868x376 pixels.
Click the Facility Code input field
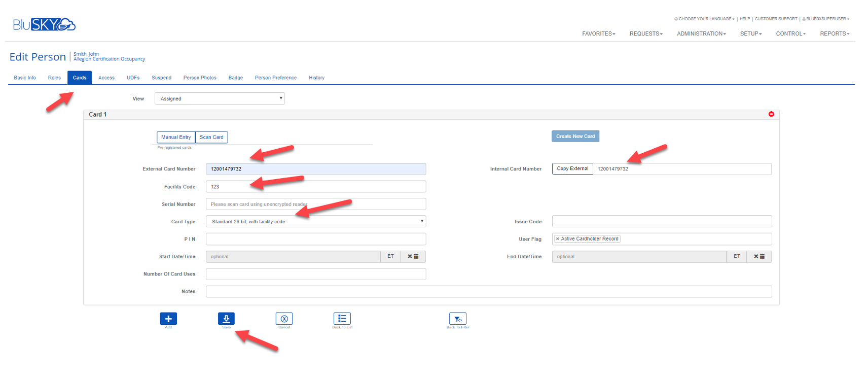point(315,187)
